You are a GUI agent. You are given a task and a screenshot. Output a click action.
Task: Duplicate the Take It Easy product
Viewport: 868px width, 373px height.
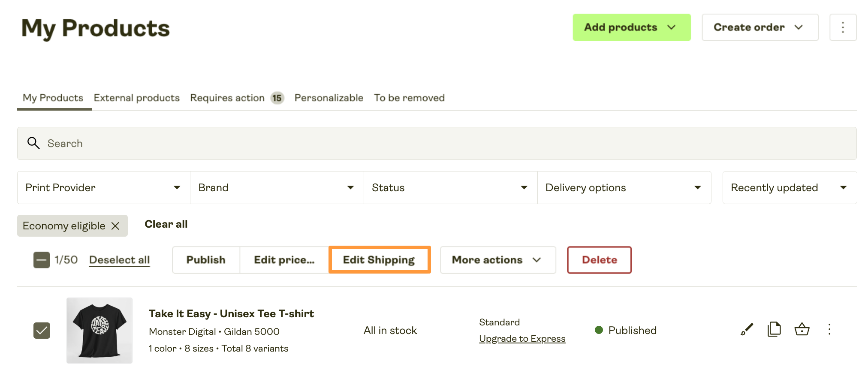(774, 329)
